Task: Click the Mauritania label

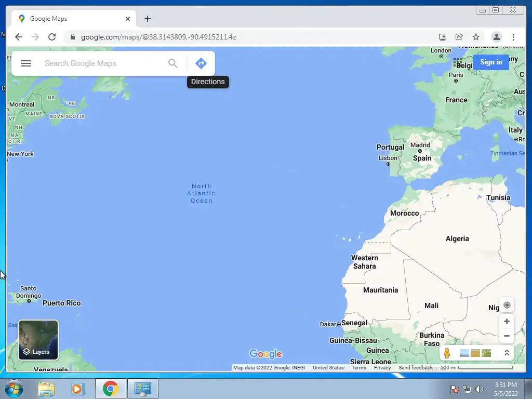Action: coord(380,290)
